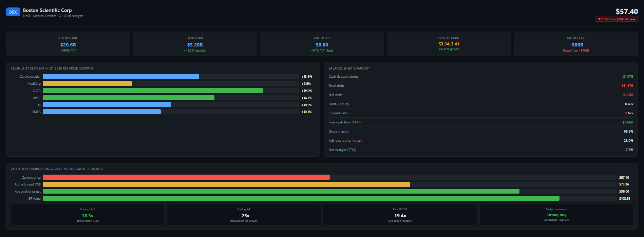Click the $57.40 current price bar value

click(x=624, y=178)
